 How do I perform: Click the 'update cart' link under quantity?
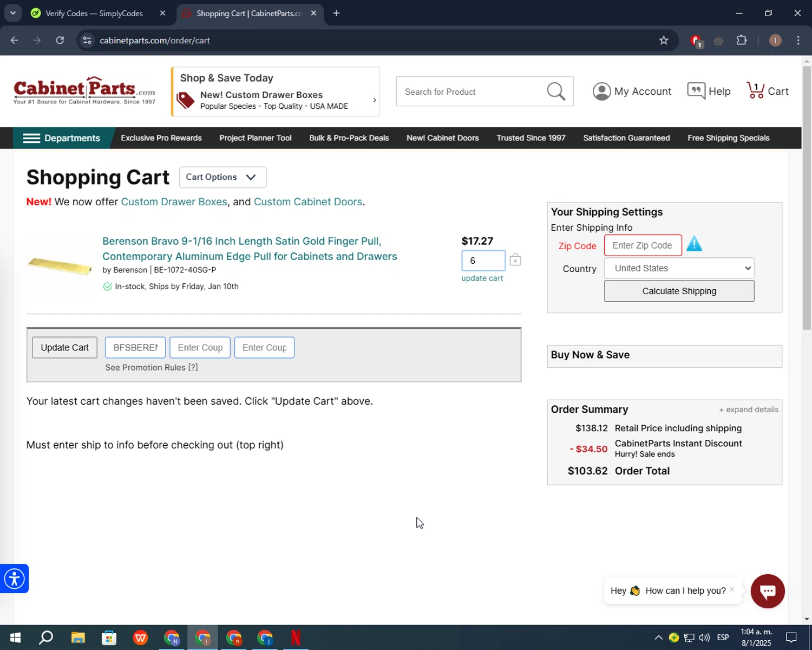click(x=482, y=278)
